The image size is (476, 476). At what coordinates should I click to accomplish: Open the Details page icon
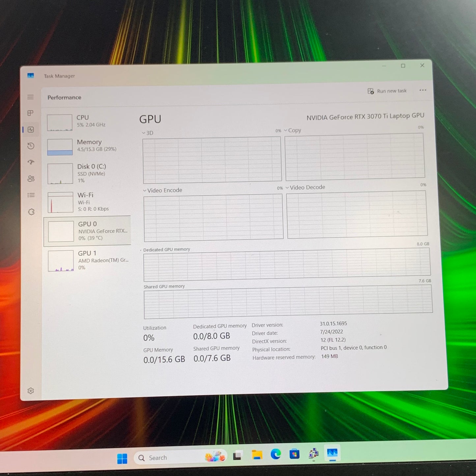(31, 195)
